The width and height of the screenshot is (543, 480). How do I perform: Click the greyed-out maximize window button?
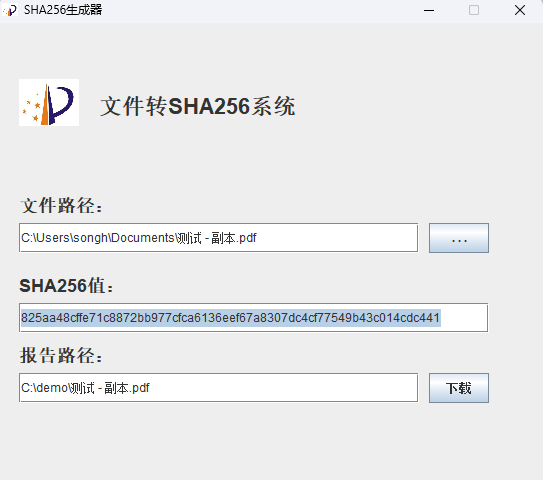[474, 10]
